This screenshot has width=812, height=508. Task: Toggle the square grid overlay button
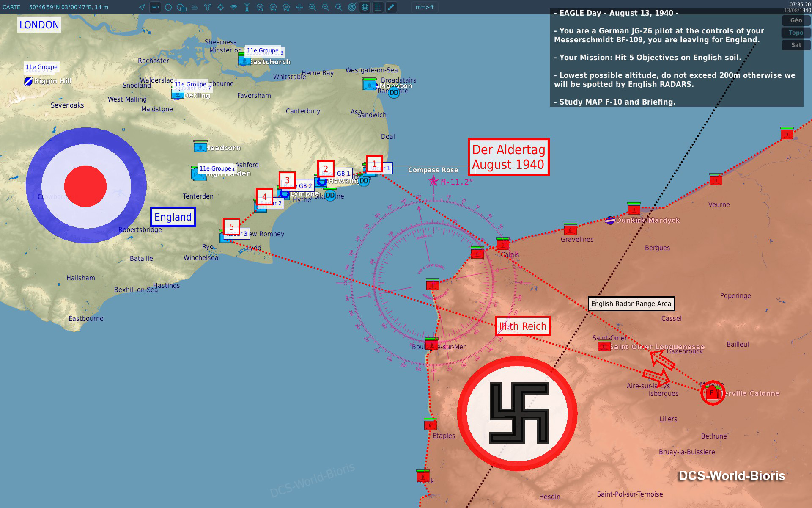(378, 7)
